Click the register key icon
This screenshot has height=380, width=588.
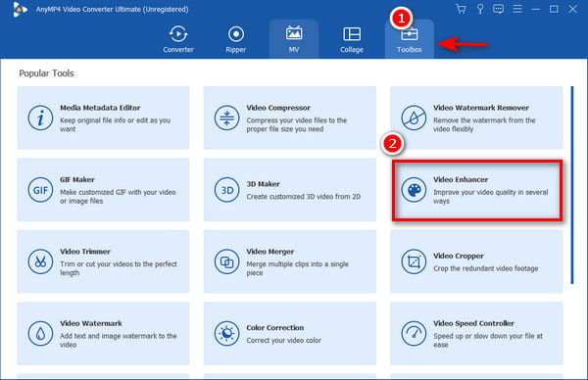point(479,9)
